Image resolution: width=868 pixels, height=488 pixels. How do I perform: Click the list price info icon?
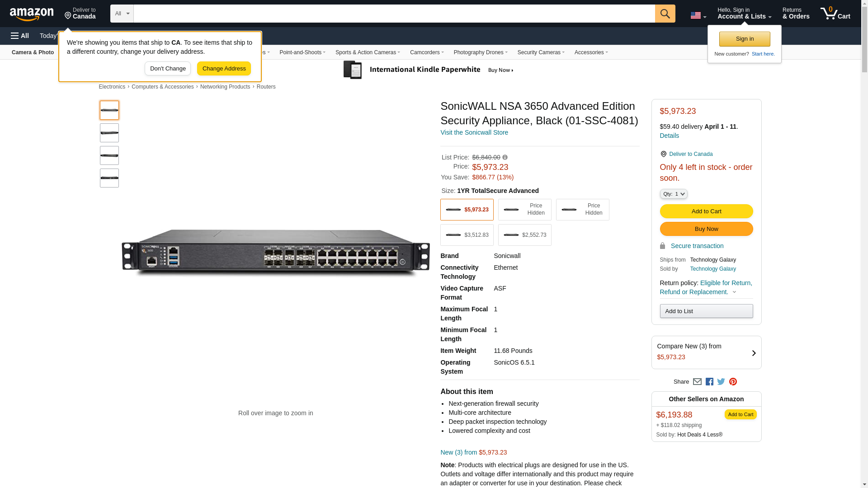tap(505, 157)
